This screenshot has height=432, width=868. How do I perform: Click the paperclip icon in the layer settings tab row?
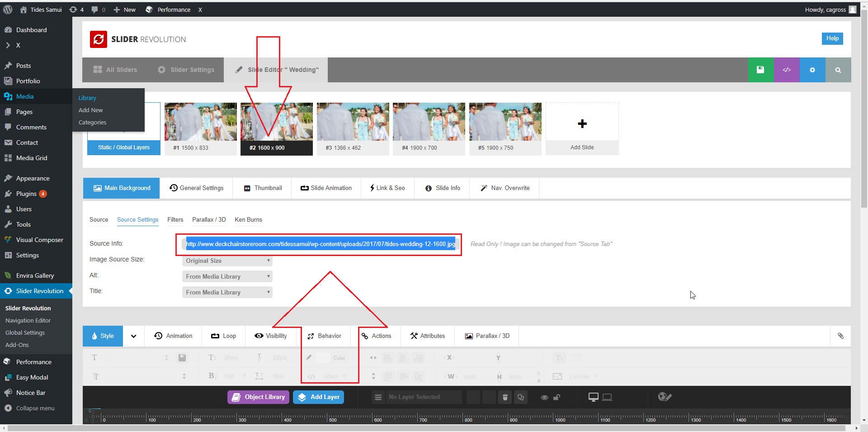[x=841, y=336]
